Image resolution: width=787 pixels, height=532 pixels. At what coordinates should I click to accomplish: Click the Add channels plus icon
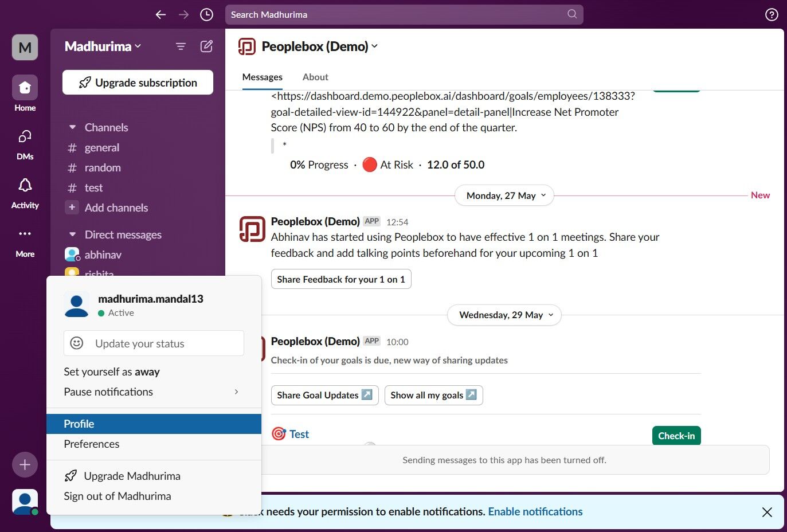point(72,208)
